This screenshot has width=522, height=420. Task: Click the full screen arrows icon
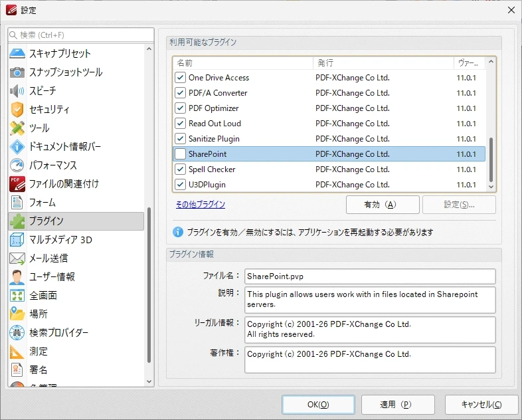point(17,296)
